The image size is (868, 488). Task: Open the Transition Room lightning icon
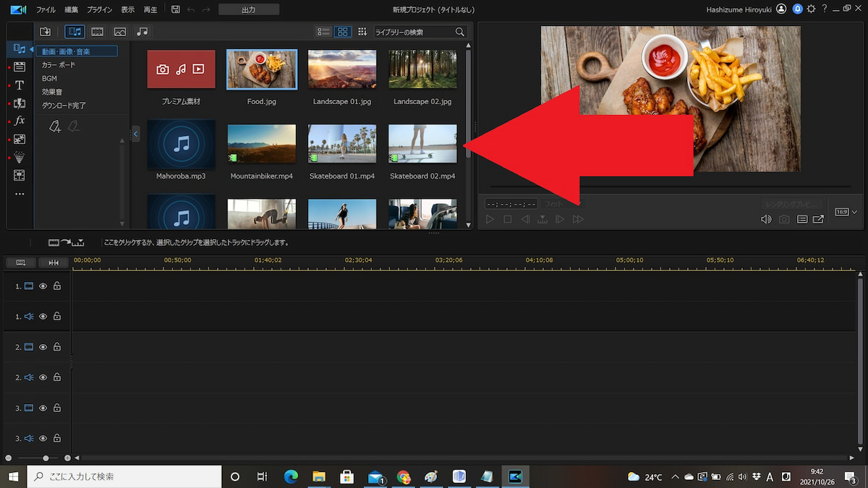pyautogui.click(x=20, y=103)
